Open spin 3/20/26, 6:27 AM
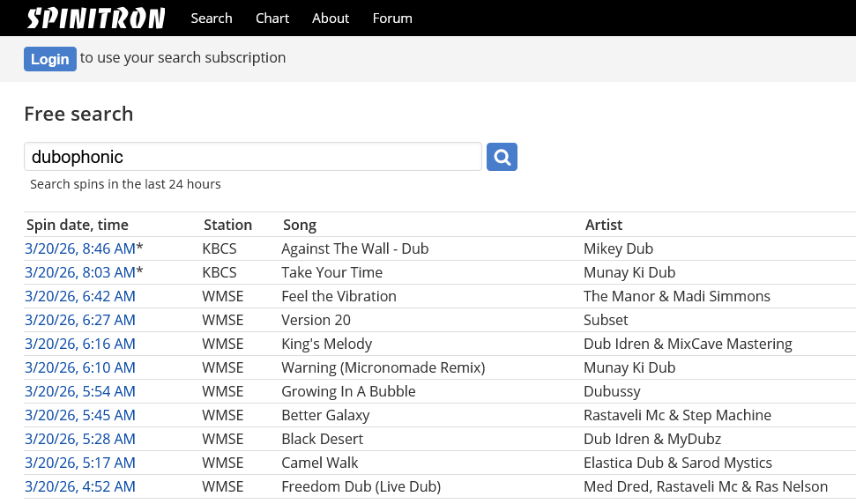The width and height of the screenshot is (856, 504). (x=79, y=320)
